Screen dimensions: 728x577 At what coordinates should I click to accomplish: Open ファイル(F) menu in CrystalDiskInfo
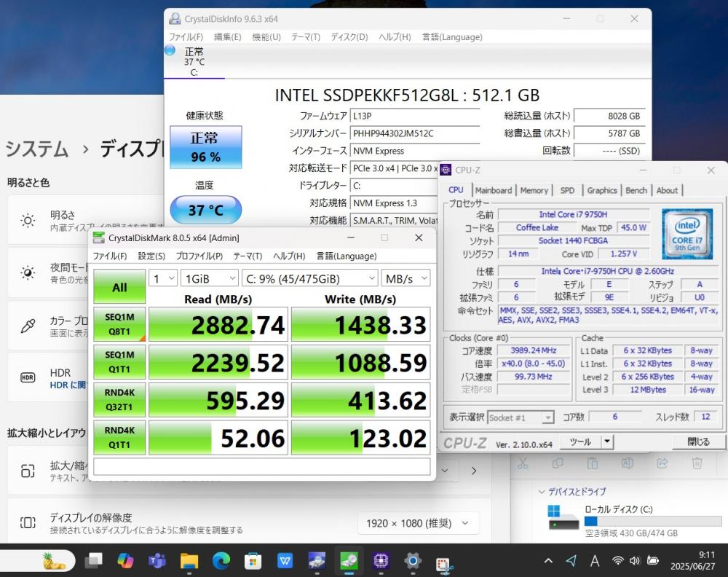click(186, 37)
